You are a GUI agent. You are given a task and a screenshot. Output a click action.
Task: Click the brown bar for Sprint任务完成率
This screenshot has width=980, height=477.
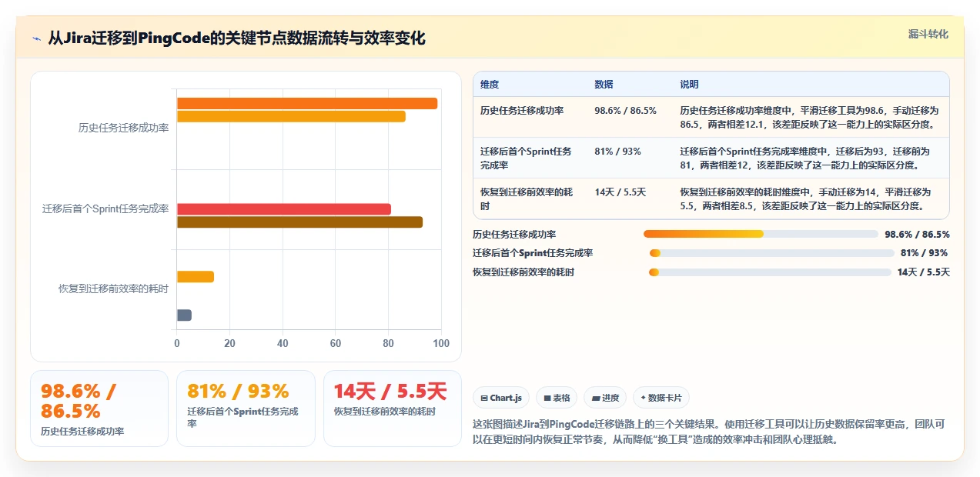(x=299, y=222)
